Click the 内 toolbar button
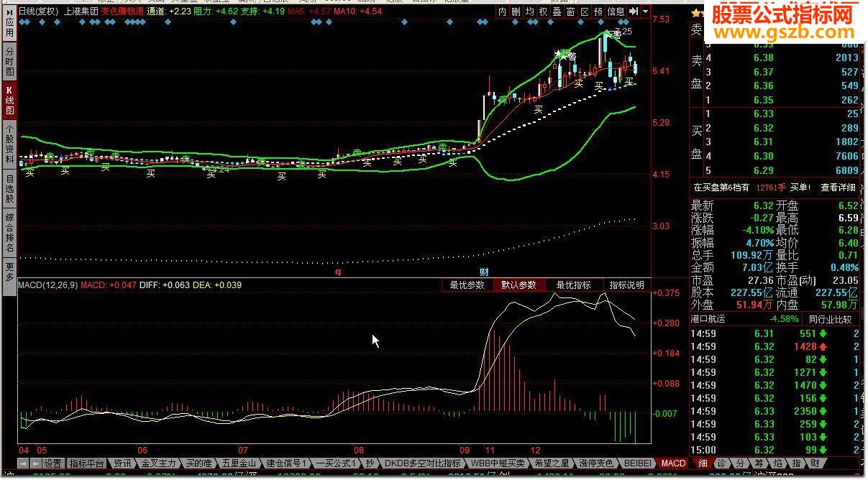Screen dimensions: 868x480 [x=503, y=11]
